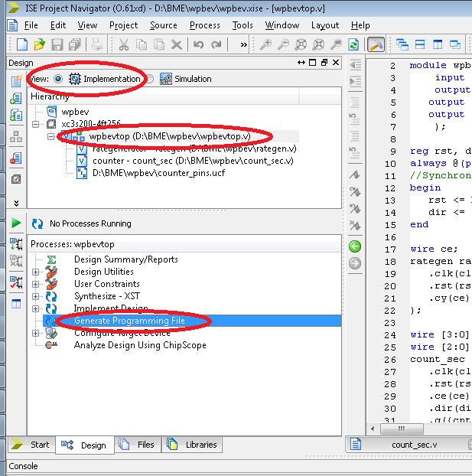Open a file with the folder toolbar icon

[39, 44]
